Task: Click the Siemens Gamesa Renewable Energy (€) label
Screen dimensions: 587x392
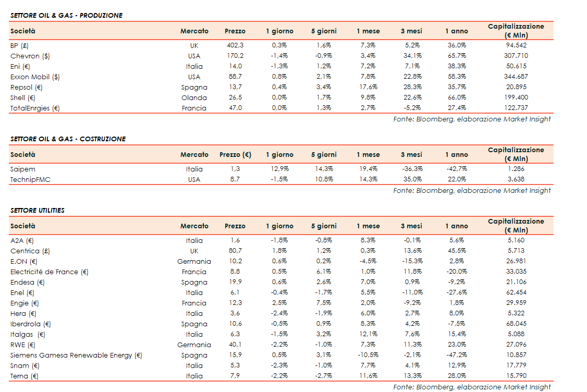Action: pyautogui.click(x=76, y=355)
